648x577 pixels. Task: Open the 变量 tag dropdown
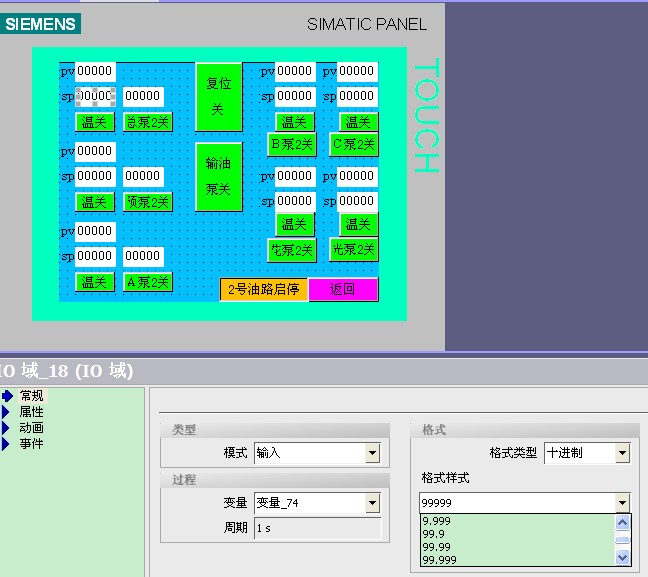(372, 503)
